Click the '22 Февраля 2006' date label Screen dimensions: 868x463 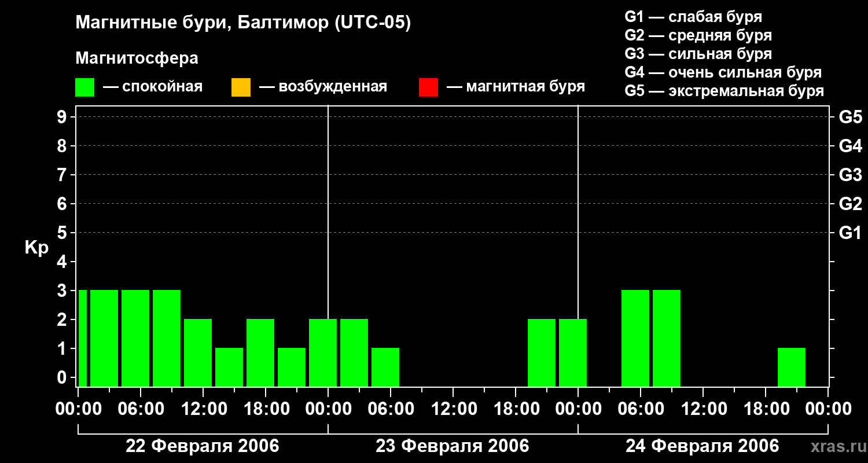coord(203,446)
